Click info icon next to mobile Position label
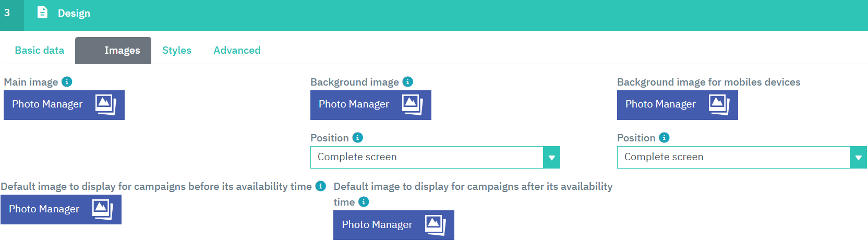 click(x=664, y=138)
